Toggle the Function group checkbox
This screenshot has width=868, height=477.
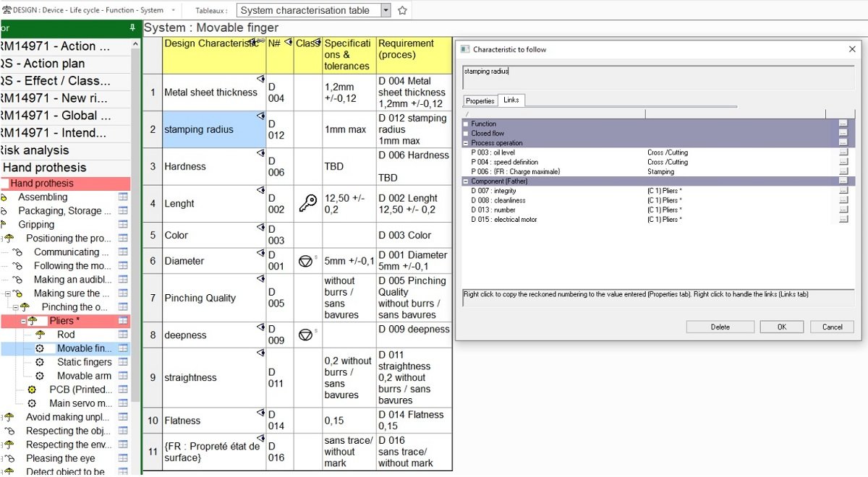467,124
